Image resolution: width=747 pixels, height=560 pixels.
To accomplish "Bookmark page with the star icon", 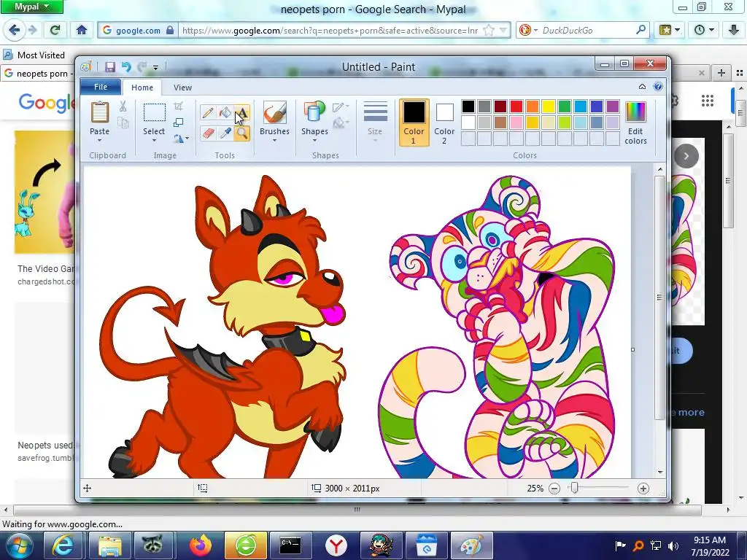I will click(x=489, y=30).
